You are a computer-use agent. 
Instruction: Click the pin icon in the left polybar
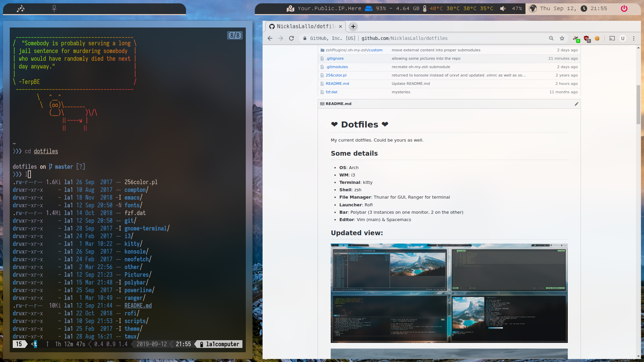coord(54,8)
